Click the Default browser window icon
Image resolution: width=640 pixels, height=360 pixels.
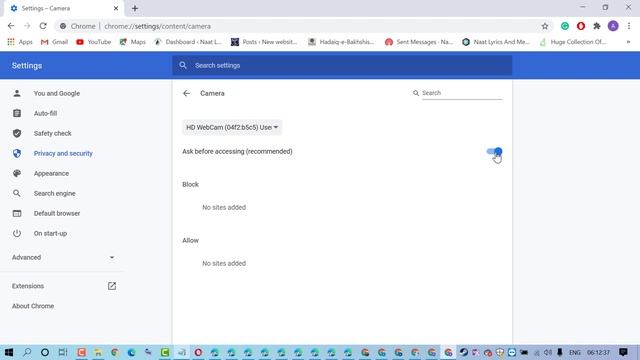click(17, 213)
